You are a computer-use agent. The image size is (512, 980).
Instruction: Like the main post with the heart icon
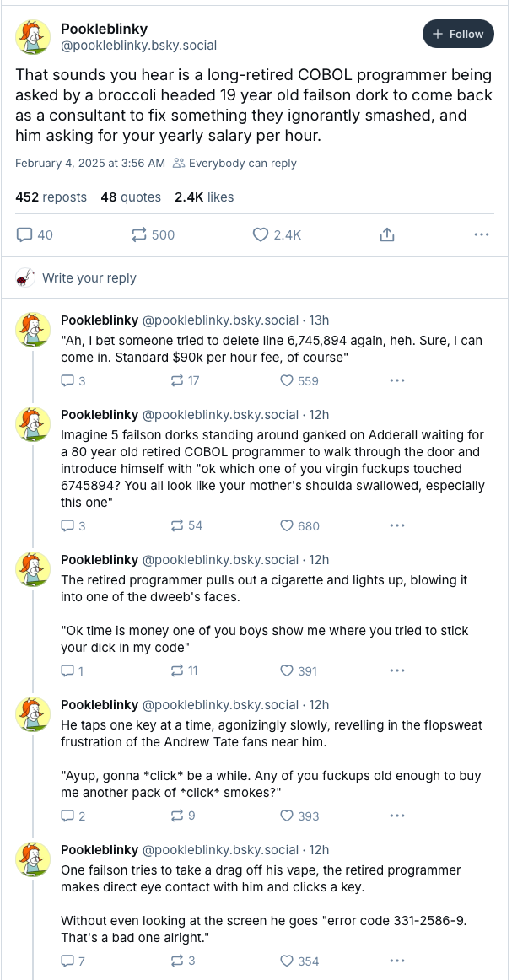pyautogui.click(x=261, y=234)
